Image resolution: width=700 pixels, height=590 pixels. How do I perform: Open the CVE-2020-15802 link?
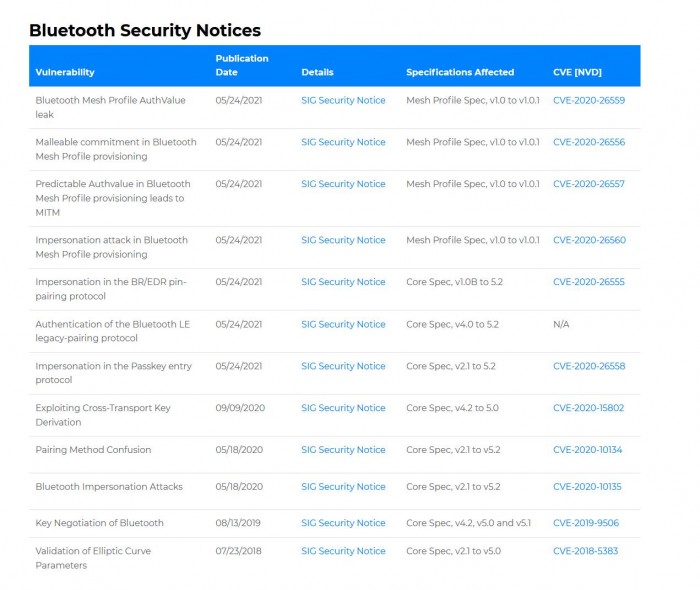click(x=588, y=408)
